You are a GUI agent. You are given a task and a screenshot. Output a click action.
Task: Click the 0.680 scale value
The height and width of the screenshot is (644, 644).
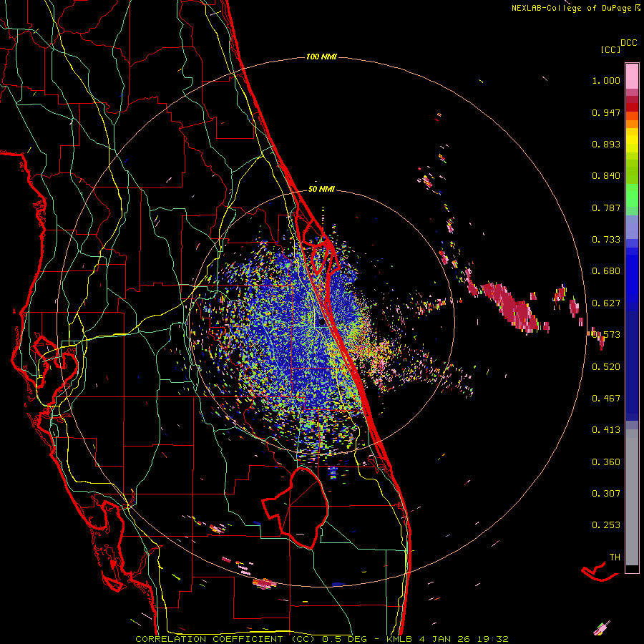point(606,271)
